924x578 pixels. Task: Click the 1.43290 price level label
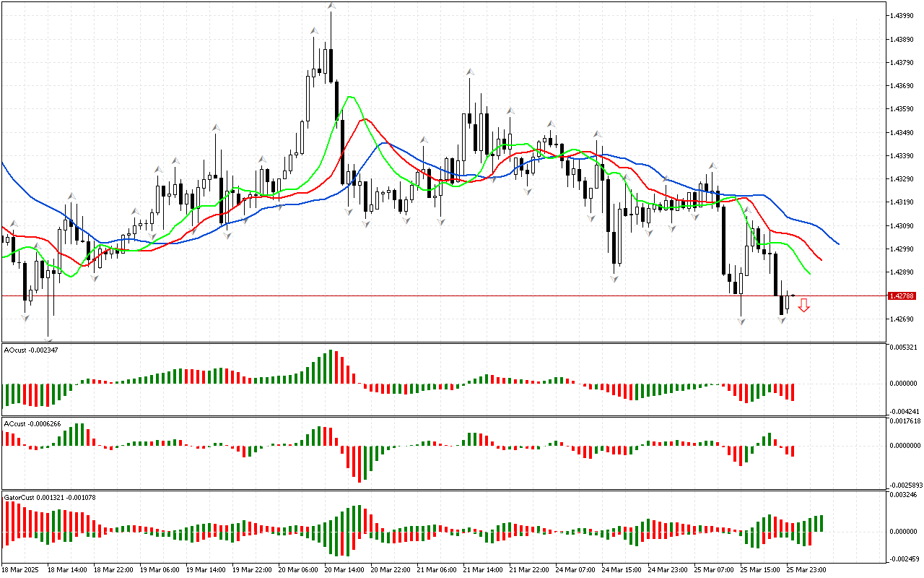tap(902, 179)
